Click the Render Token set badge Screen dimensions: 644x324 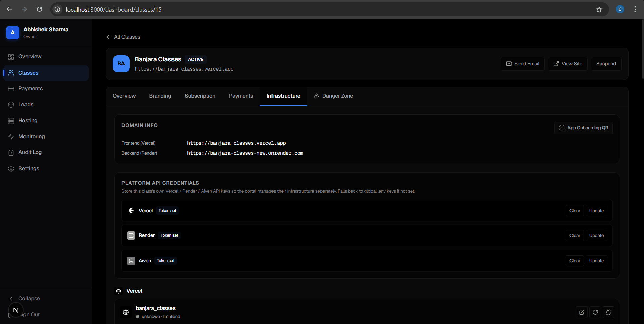[169, 235]
